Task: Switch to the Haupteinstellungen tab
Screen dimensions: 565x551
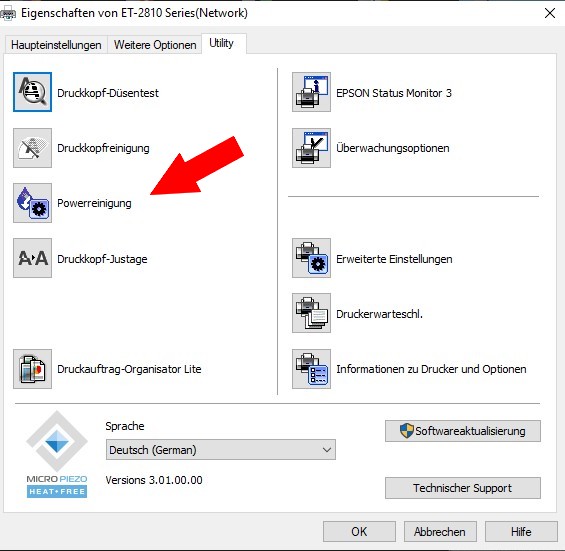Action: point(56,45)
